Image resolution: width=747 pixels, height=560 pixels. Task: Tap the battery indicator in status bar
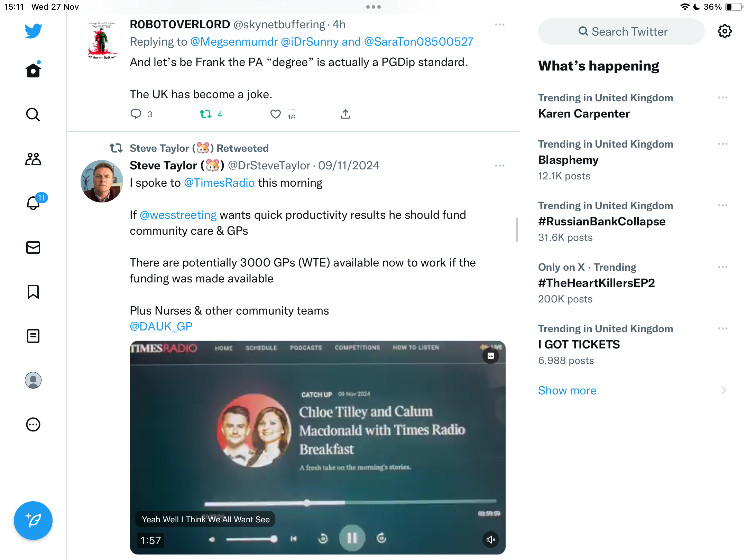734,7
